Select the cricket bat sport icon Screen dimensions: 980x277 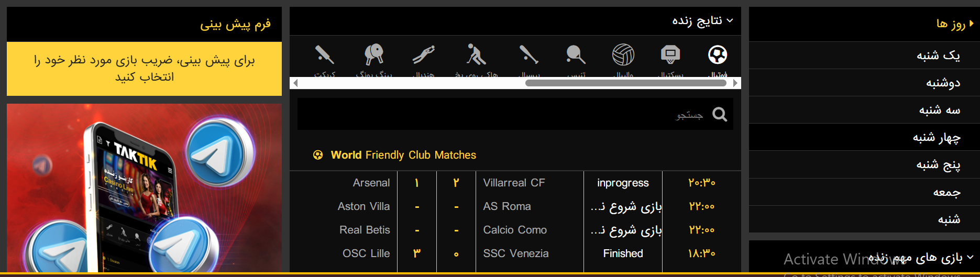pyautogui.click(x=325, y=54)
